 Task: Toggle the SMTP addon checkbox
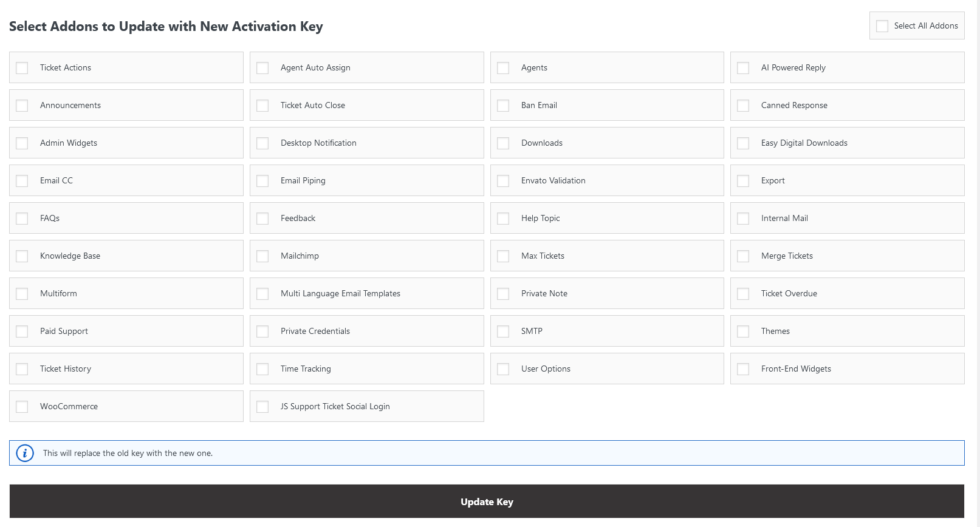503,331
